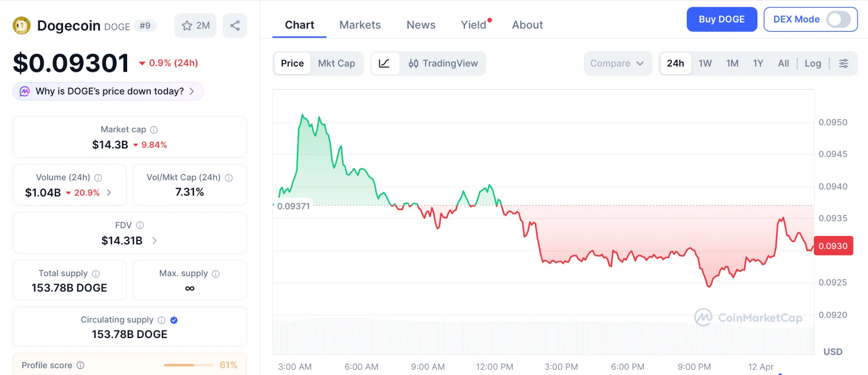Open the Compare dropdown
The image size is (868, 375).
(617, 63)
